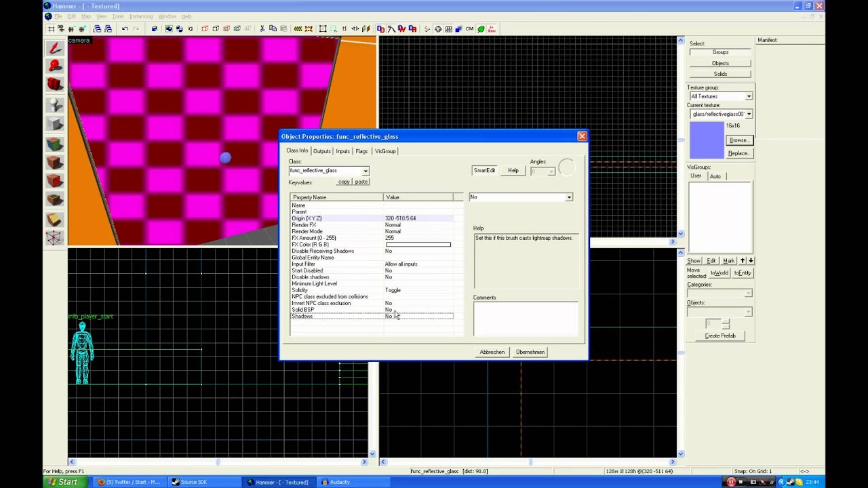Viewport: 868px width, 488px height.
Task: Choose the Apply Overlays tool
Action: coord(55,199)
